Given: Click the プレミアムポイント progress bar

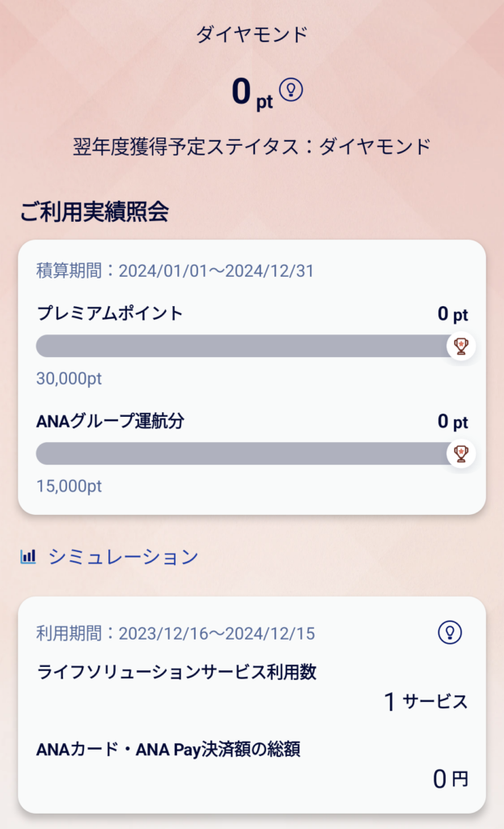Looking at the screenshot, I should 243,346.
